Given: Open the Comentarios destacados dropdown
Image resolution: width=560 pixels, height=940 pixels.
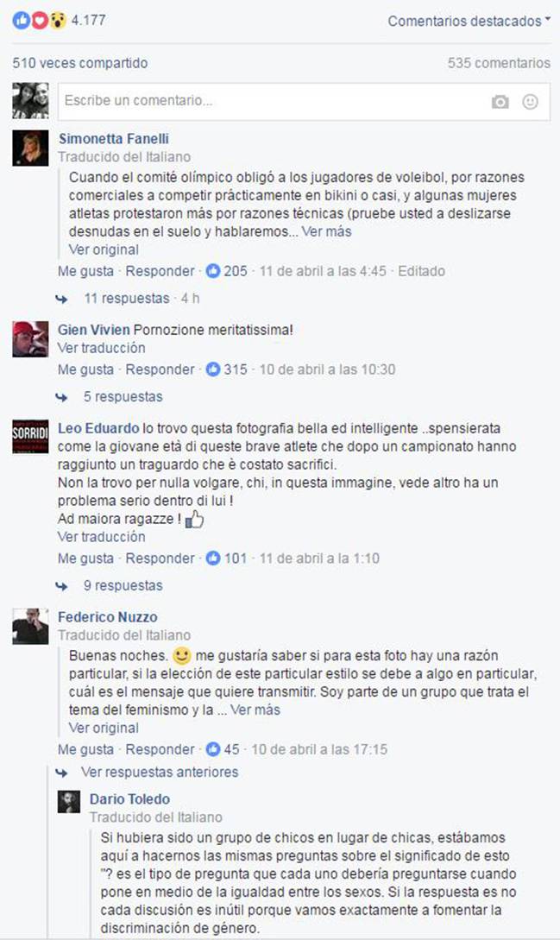Looking at the screenshot, I should pyautogui.click(x=469, y=21).
